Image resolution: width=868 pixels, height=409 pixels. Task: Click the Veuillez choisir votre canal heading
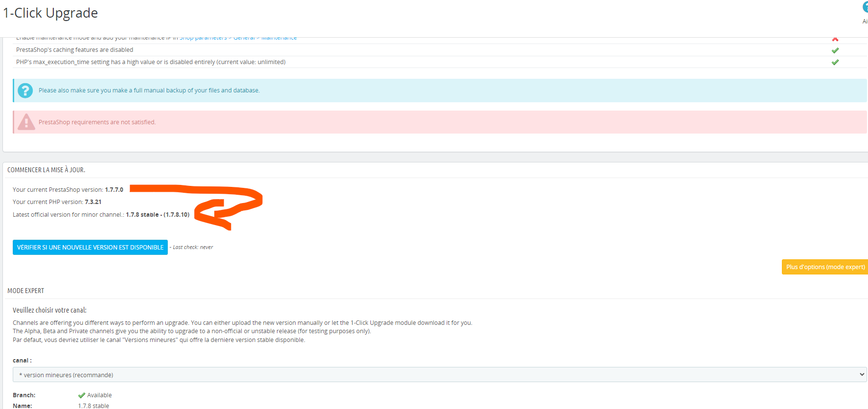point(49,310)
